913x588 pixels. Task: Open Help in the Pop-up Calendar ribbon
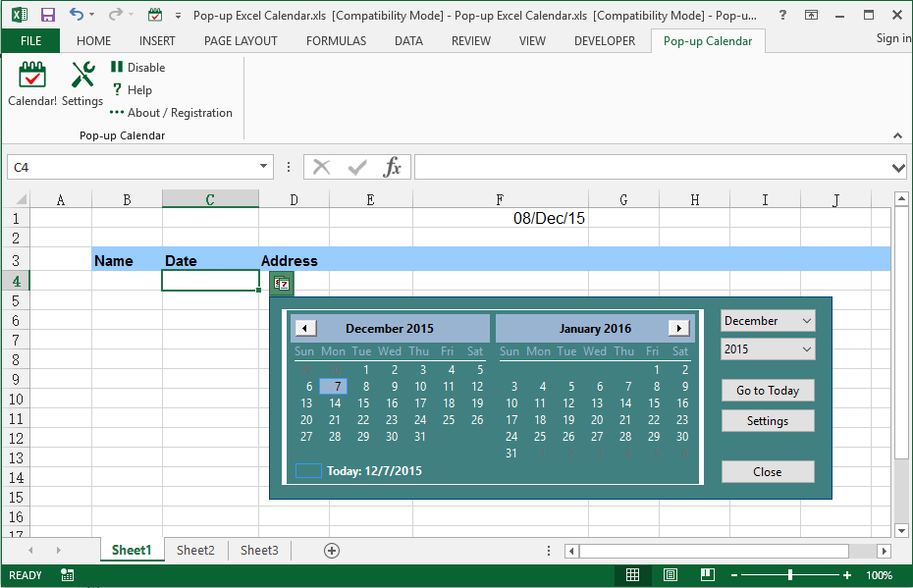point(133,90)
